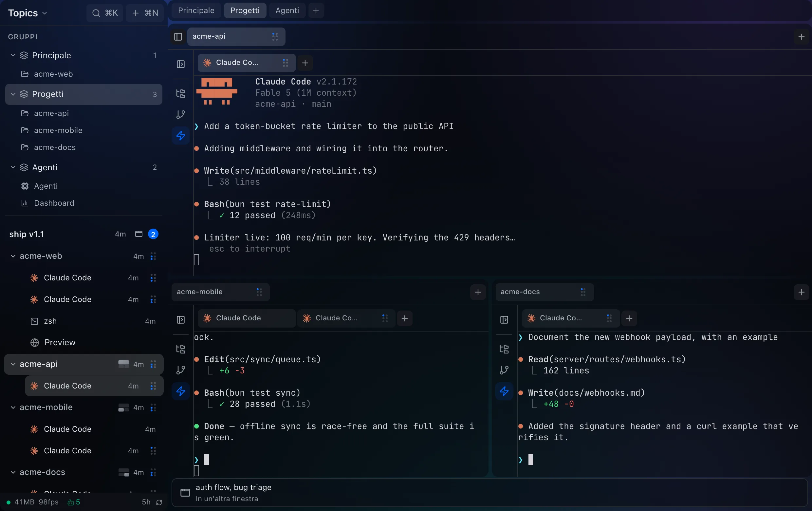Open acme-mobile folder under Progetti
Viewport: 812px width, 511px height.
tap(83, 130)
